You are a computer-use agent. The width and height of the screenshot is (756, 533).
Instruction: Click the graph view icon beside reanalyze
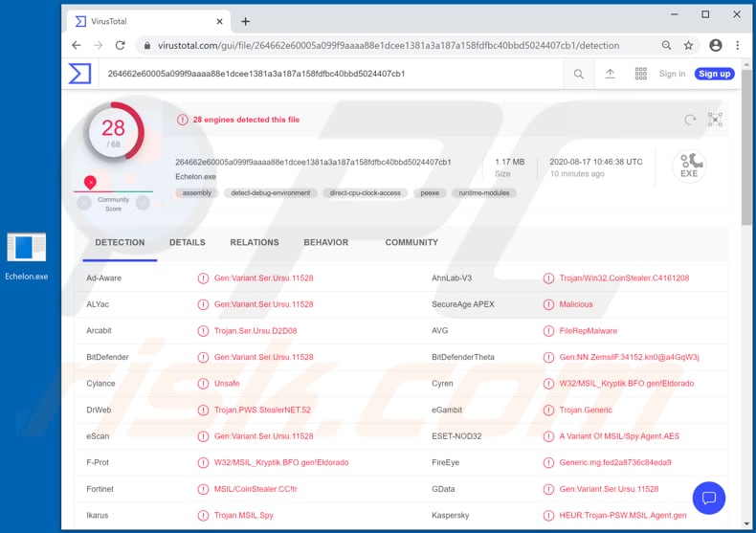715,120
